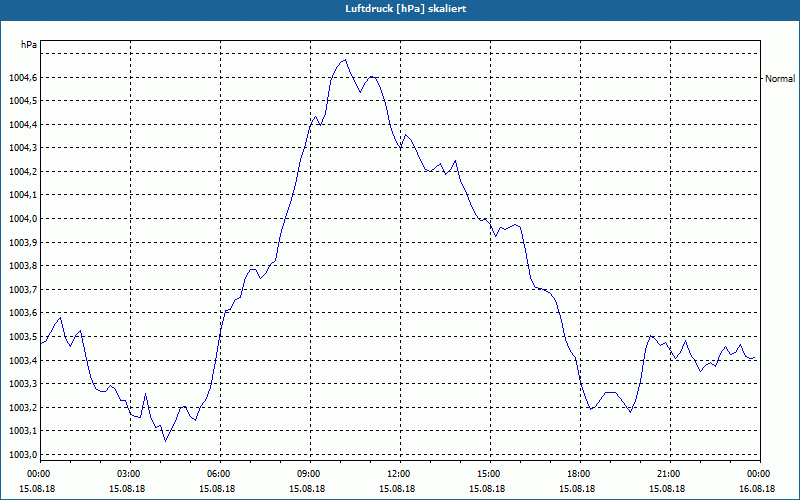Click the 09:00 time label
800x500 pixels.
coord(310,474)
